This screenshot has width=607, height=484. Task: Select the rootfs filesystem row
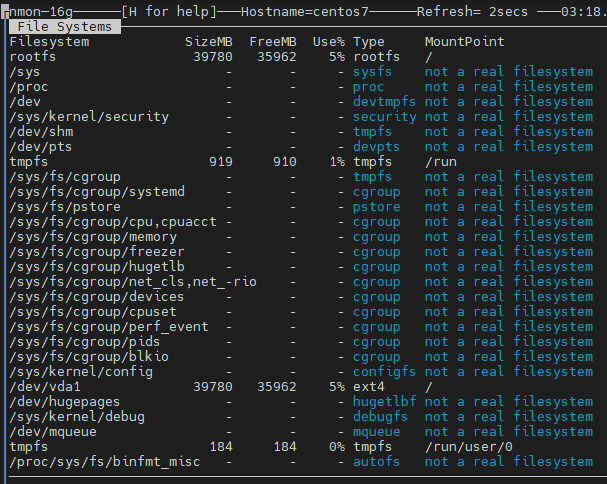tap(33, 57)
